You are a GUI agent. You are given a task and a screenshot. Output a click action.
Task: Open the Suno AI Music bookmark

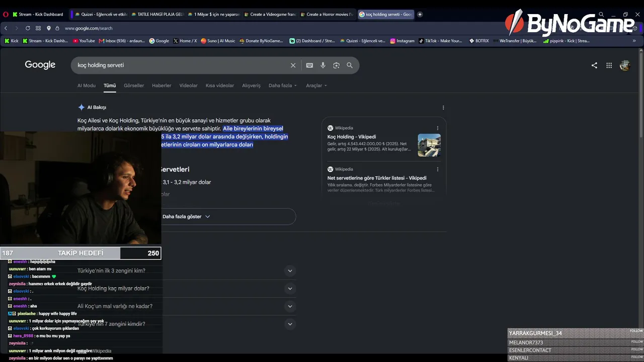tap(218, 41)
